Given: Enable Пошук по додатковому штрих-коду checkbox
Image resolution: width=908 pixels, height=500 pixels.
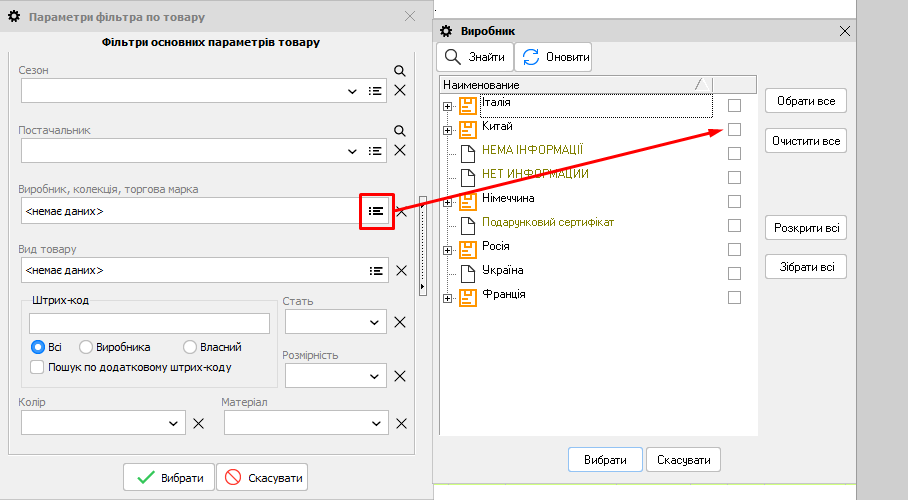Looking at the screenshot, I should (x=38, y=367).
